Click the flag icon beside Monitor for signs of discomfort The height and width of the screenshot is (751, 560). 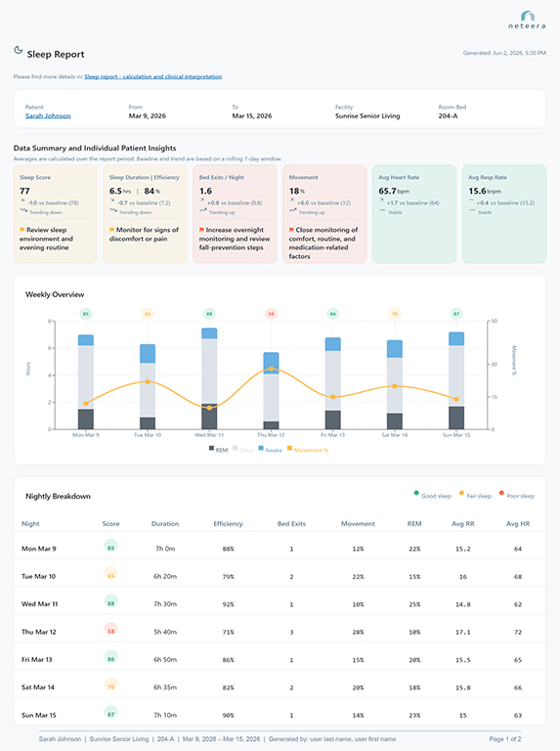112,230
